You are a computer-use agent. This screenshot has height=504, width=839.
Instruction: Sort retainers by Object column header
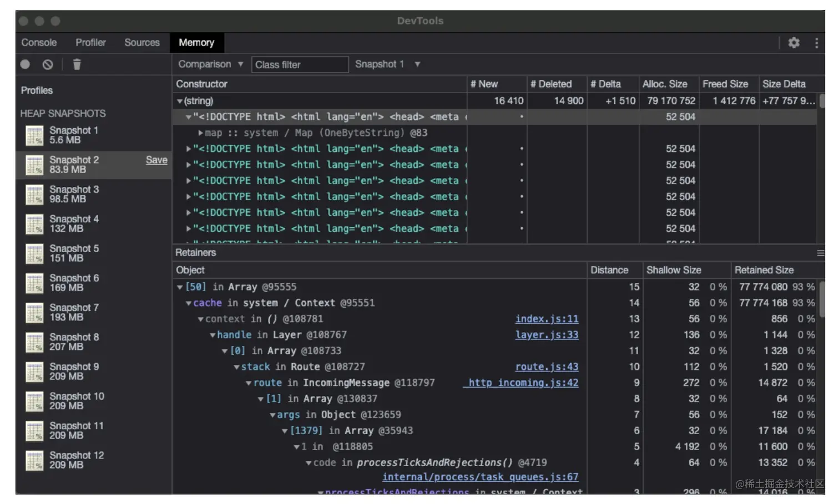380,271
